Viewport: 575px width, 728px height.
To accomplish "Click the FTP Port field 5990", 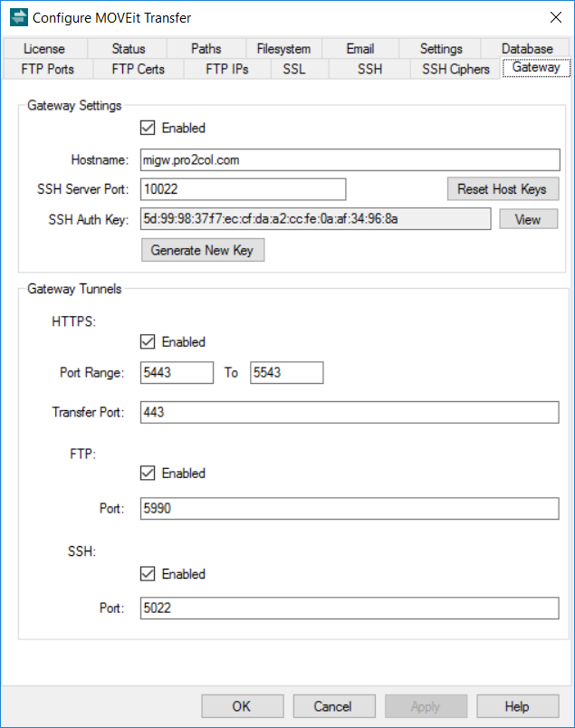I will point(350,508).
